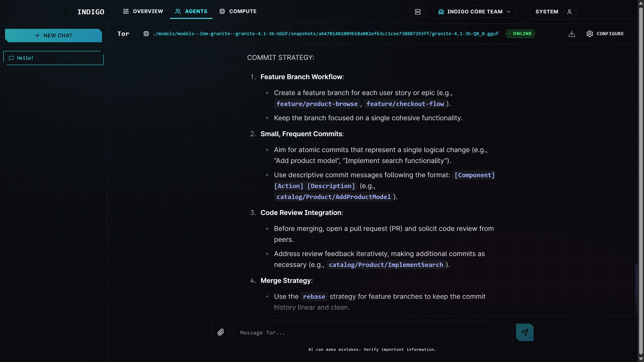Select the AGENTS tab
This screenshot has width=644, height=362.
(191, 11)
